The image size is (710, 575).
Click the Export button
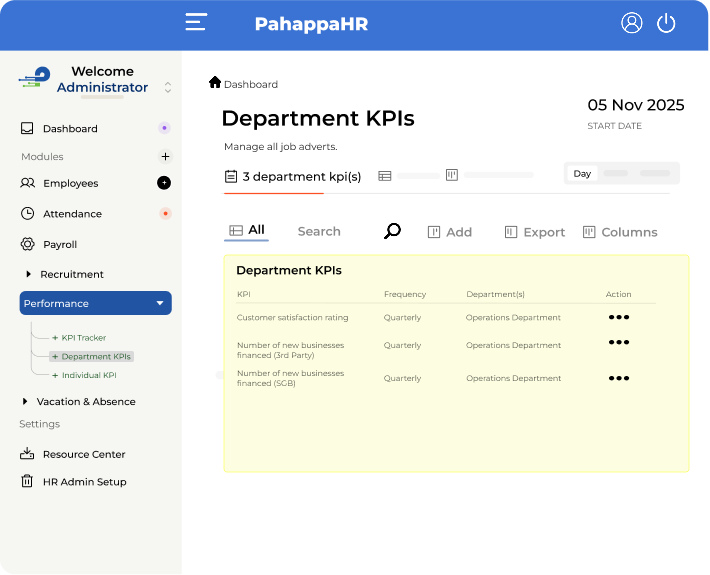click(535, 232)
